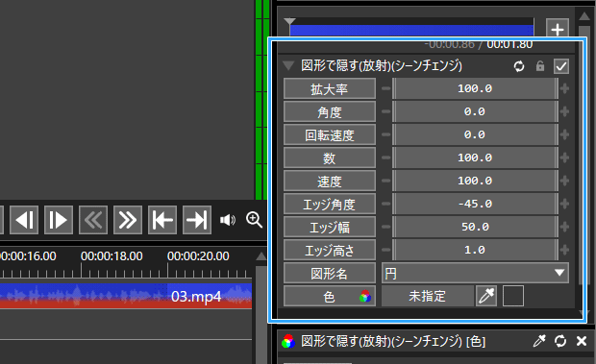Click the magnifier zoom icon
Image resolution: width=596 pixels, height=364 pixels.
[254, 220]
